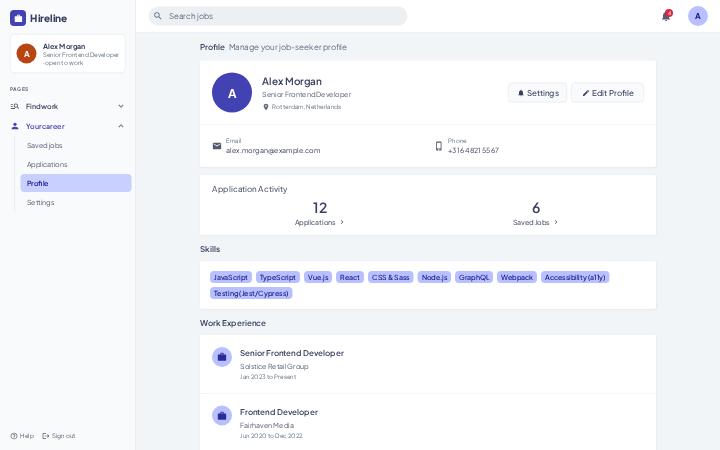Click the Edit Profile button

608,93
